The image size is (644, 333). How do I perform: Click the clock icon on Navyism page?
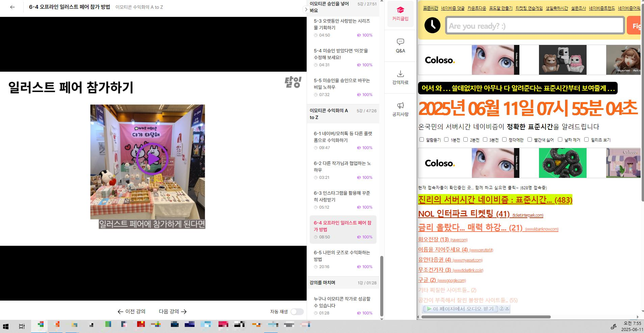(432, 25)
